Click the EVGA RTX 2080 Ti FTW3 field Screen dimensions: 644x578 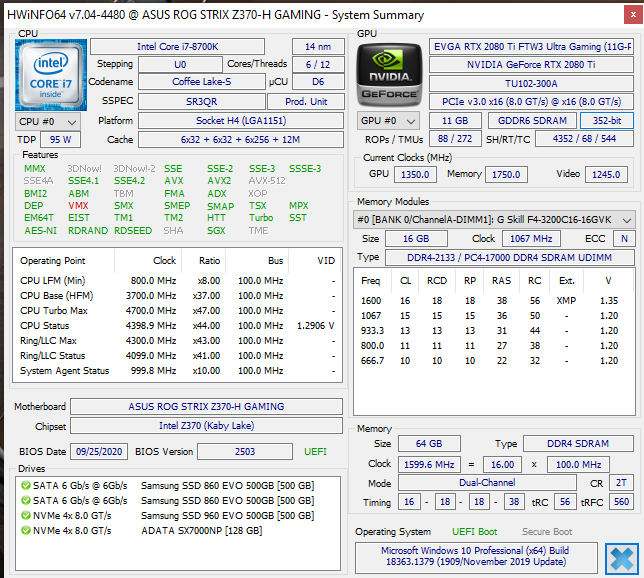coord(531,47)
